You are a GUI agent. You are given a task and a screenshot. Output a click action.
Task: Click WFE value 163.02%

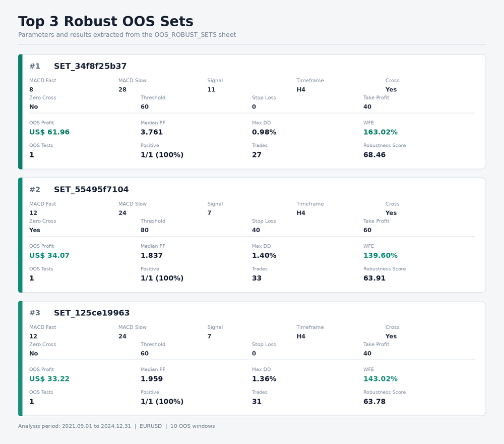[x=381, y=132]
